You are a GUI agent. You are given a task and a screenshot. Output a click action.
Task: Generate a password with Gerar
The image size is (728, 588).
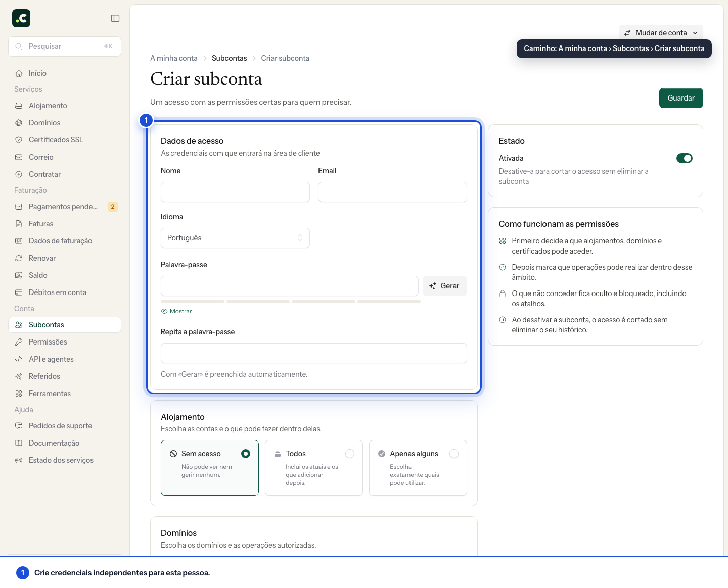click(x=445, y=286)
